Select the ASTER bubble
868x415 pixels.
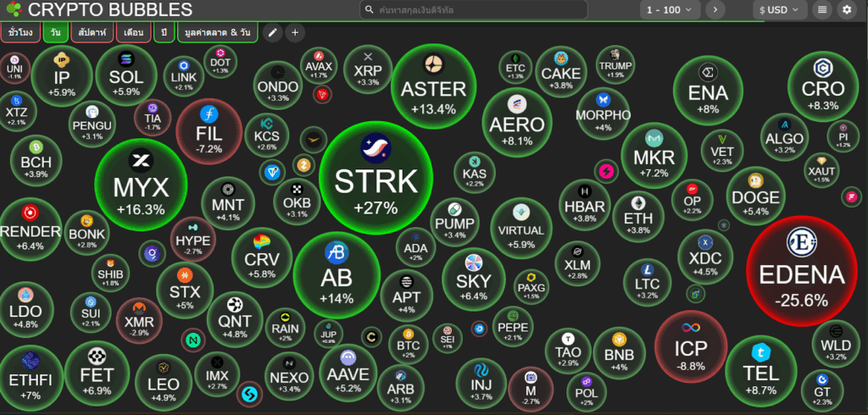(x=433, y=86)
